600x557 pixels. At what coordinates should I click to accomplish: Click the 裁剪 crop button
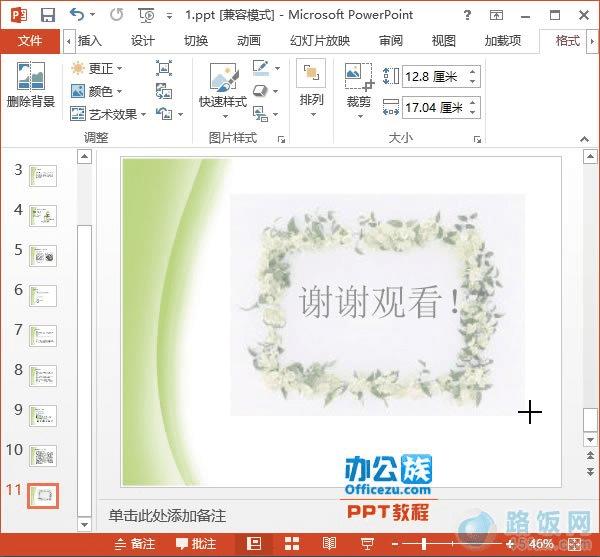click(359, 91)
